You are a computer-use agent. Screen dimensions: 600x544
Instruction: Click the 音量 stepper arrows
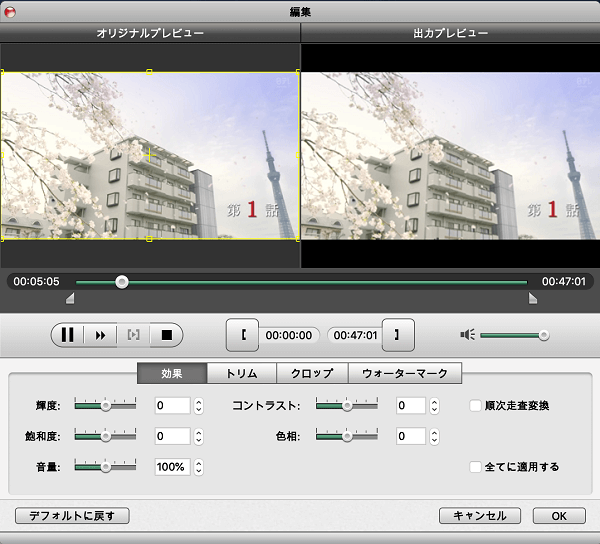(x=198, y=467)
